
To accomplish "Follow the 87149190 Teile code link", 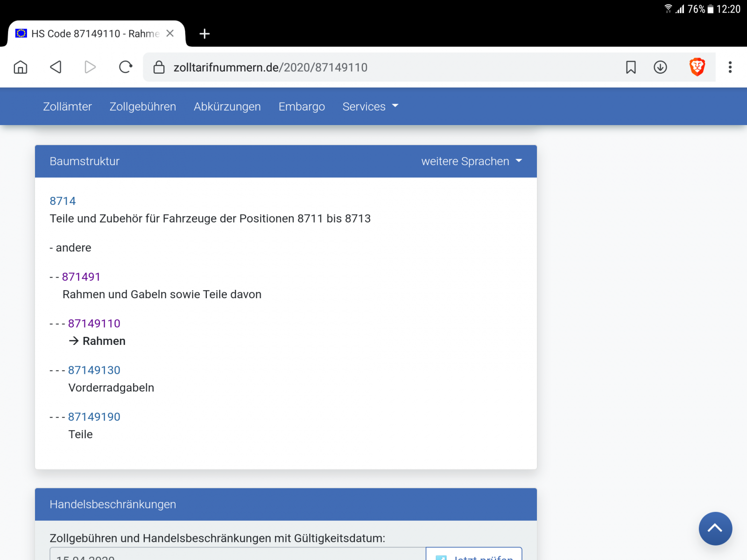I will 94,417.
